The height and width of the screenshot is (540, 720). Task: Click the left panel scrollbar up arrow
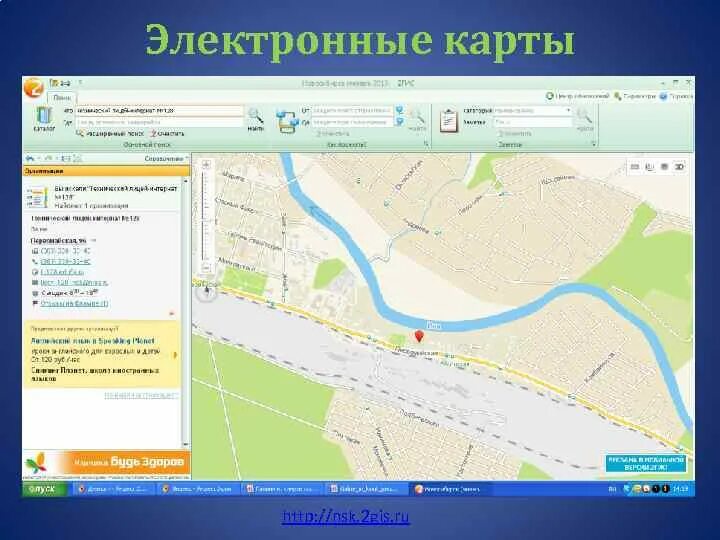pyautogui.click(x=186, y=181)
